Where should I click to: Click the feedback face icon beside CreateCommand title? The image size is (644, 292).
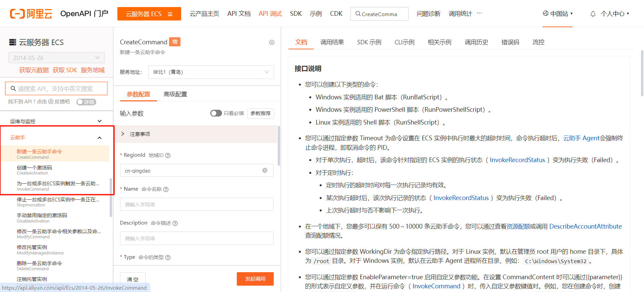click(x=272, y=42)
